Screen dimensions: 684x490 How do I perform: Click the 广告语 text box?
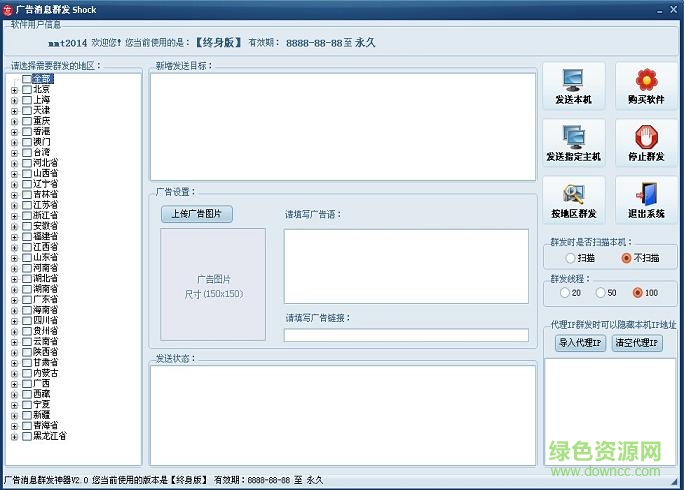(406, 266)
